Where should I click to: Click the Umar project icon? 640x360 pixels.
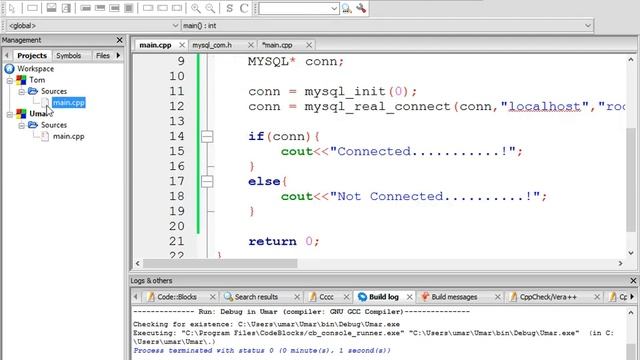coord(21,113)
